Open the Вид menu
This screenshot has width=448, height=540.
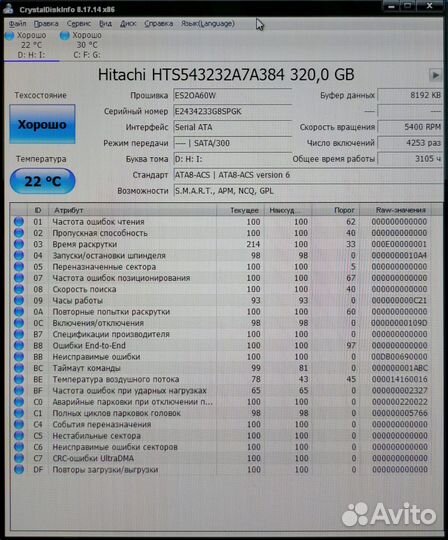[105, 24]
